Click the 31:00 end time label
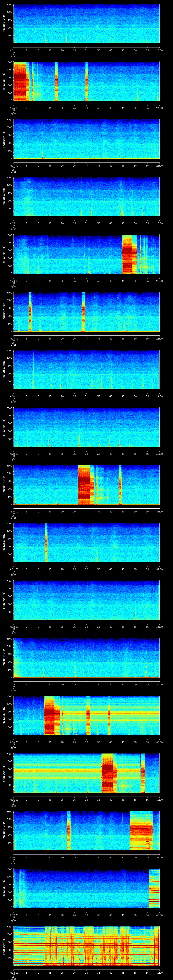 [x=159, y=511]
